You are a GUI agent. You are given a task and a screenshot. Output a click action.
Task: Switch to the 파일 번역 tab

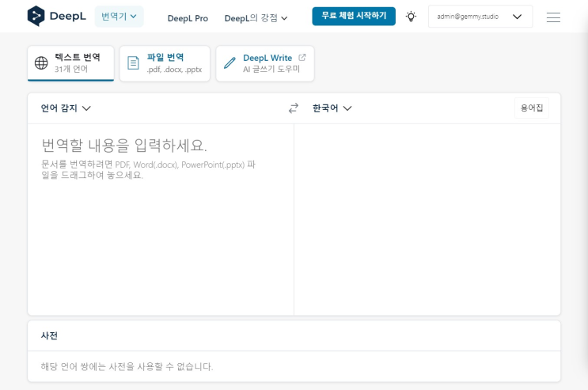(x=165, y=63)
